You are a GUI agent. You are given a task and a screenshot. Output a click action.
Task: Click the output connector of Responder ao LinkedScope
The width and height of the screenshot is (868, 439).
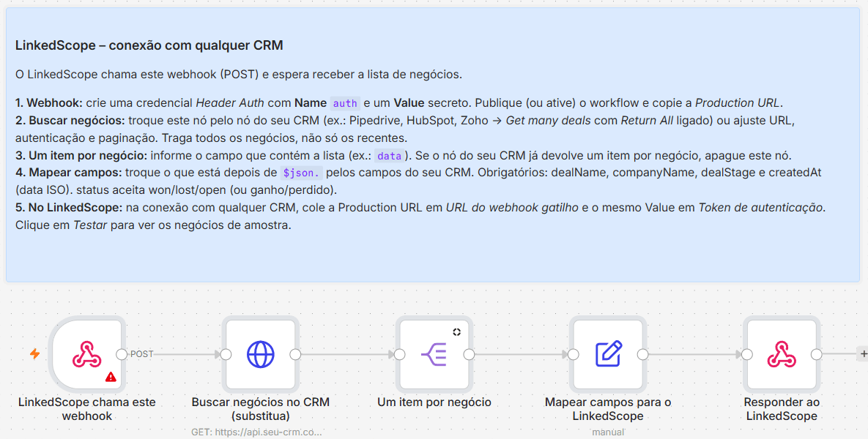tap(817, 354)
